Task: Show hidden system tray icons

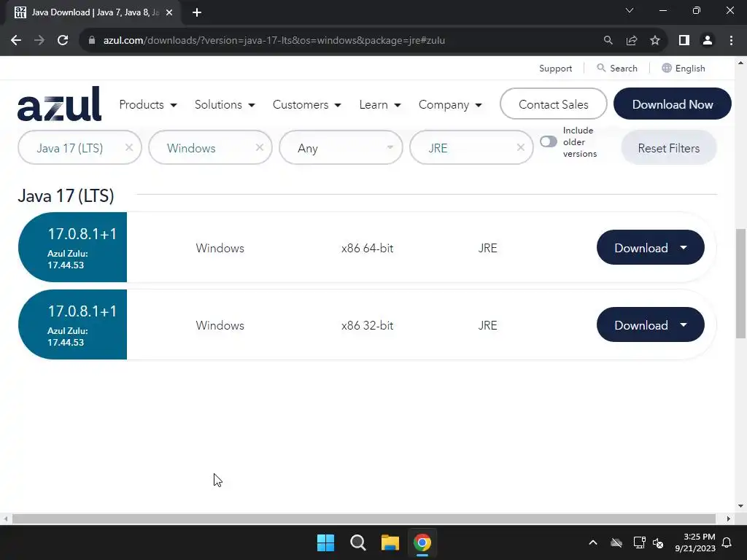Action: (593, 542)
